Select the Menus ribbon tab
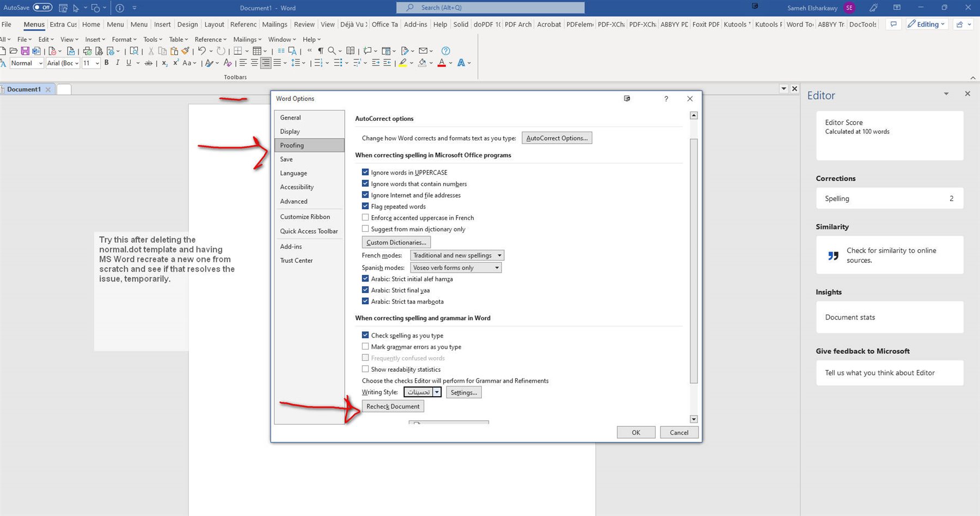The height and width of the screenshot is (516, 980). [34, 24]
